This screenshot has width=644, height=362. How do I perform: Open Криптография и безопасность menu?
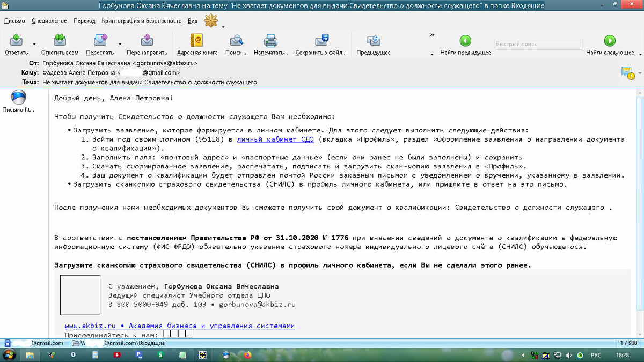(142, 21)
